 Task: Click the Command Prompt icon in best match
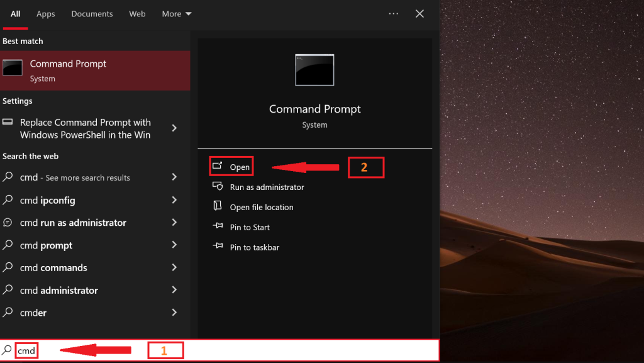tap(13, 68)
